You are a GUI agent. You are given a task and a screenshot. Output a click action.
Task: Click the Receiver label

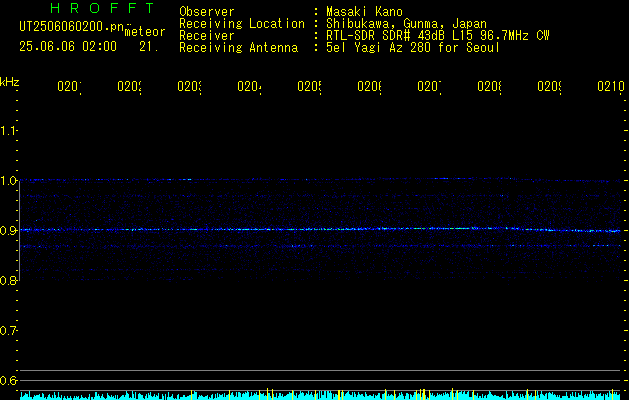click(x=207, y=36)
